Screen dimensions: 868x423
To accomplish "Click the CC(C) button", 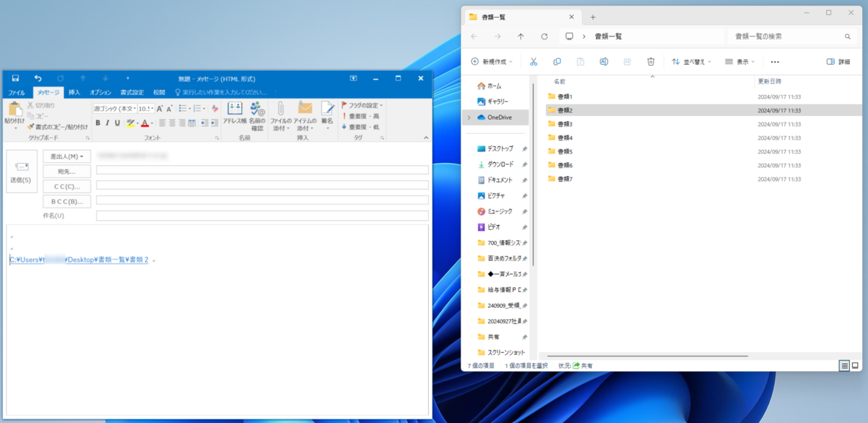I will pyautogui.click(x=67, y=187).
